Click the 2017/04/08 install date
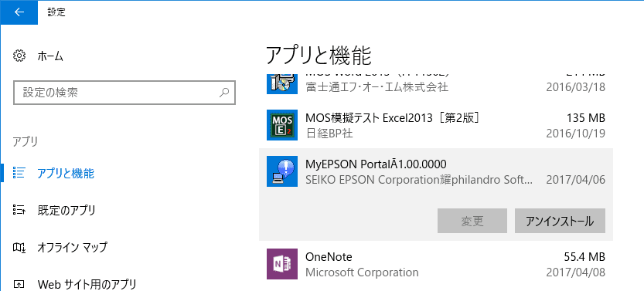Screen dimensions: 644x291 tap(576, 272)
